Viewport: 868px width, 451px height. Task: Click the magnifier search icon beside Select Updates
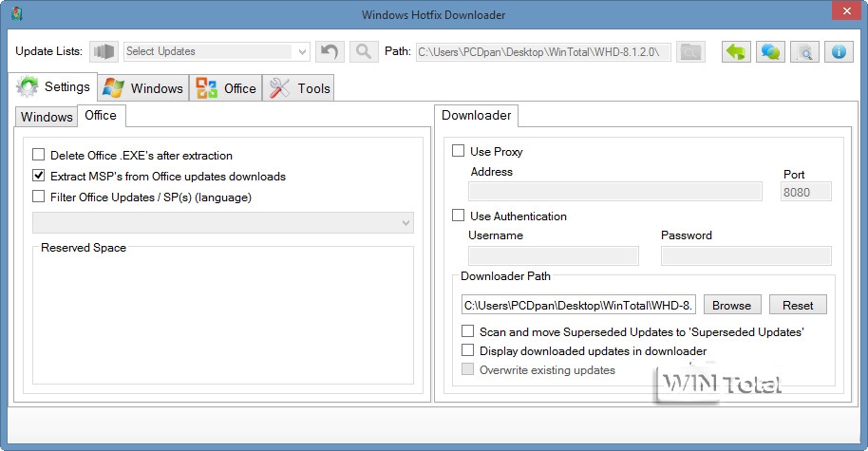point(364,51)
